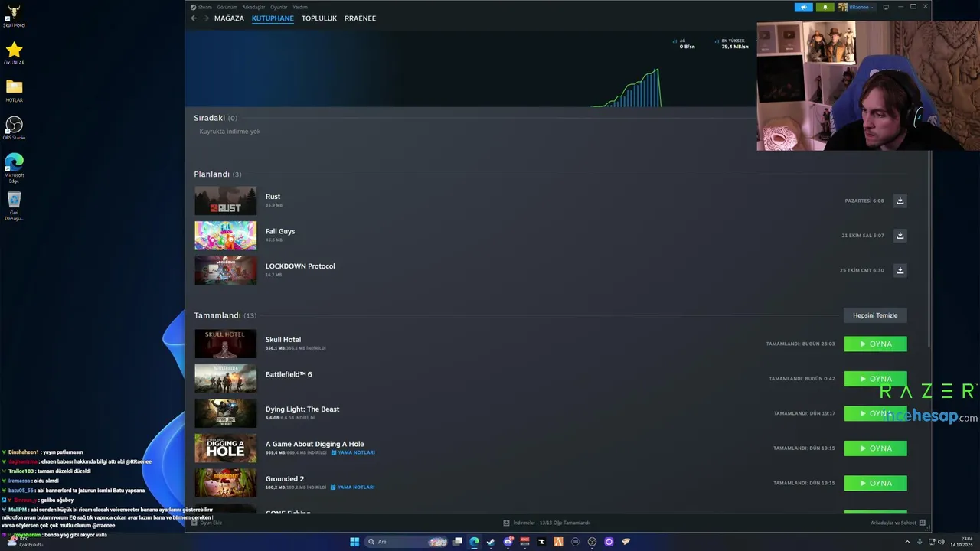Viewport: 980px width, 551px height.
Task: Click the Sıradaki section heading
Action: [209, 118]
